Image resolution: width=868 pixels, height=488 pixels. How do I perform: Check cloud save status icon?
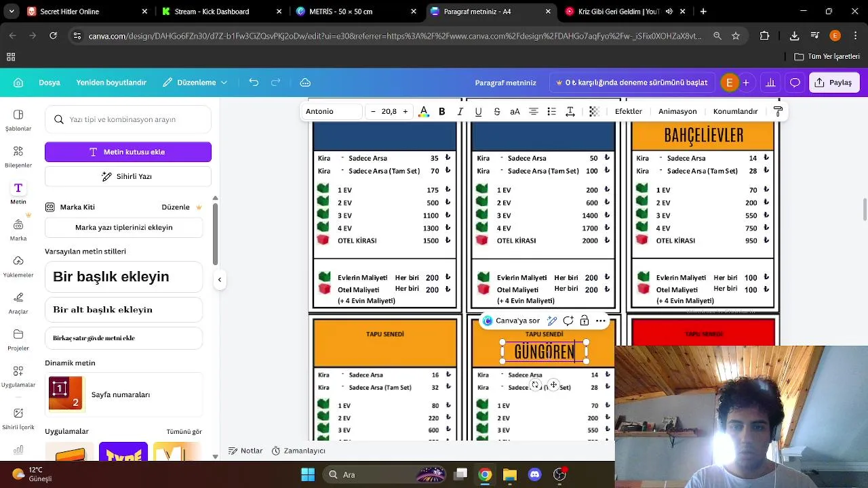pyautogui.click(x=305, y=83)
